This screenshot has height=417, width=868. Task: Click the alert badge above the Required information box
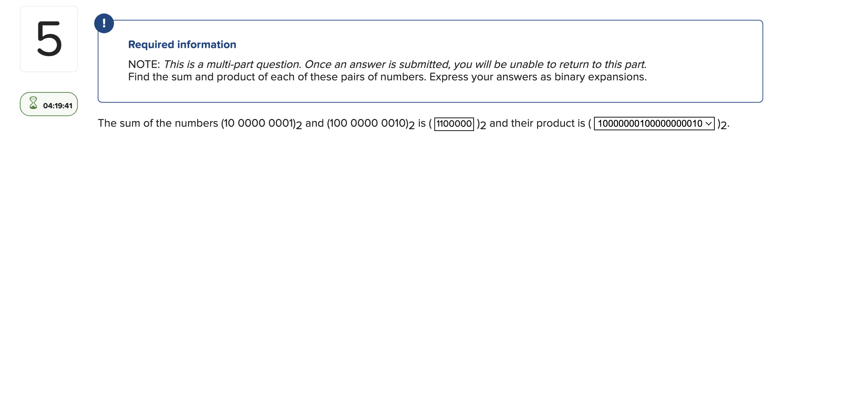104,23
